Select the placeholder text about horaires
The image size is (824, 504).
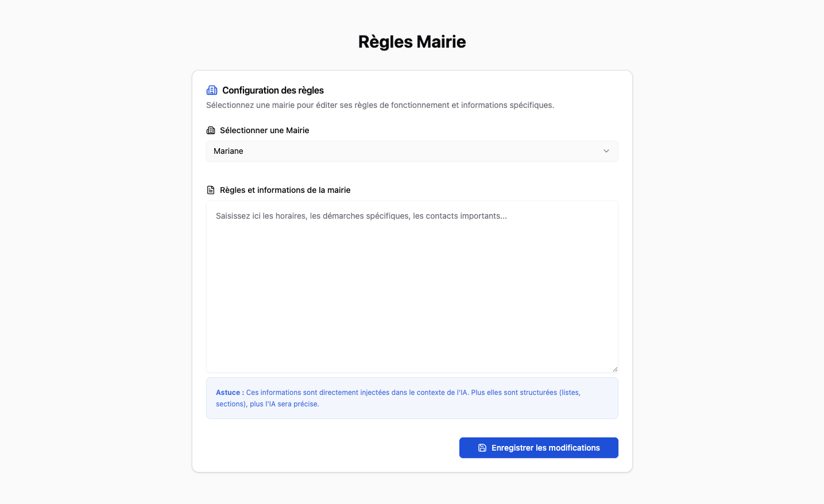(x=361, y=216)
